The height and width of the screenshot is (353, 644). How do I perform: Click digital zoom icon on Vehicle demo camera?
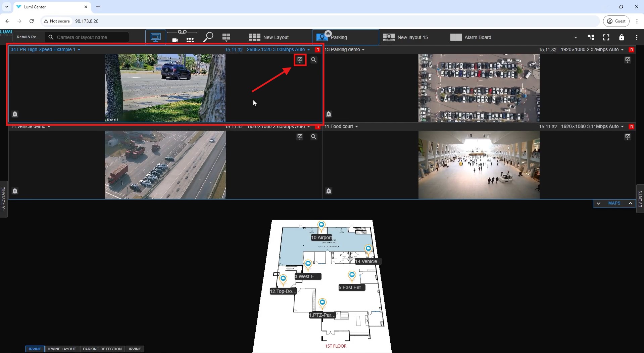click(313, 137)
